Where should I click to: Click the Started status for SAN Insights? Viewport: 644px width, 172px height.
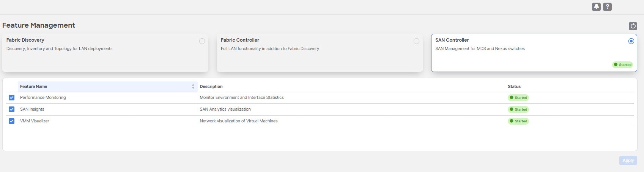518,109
